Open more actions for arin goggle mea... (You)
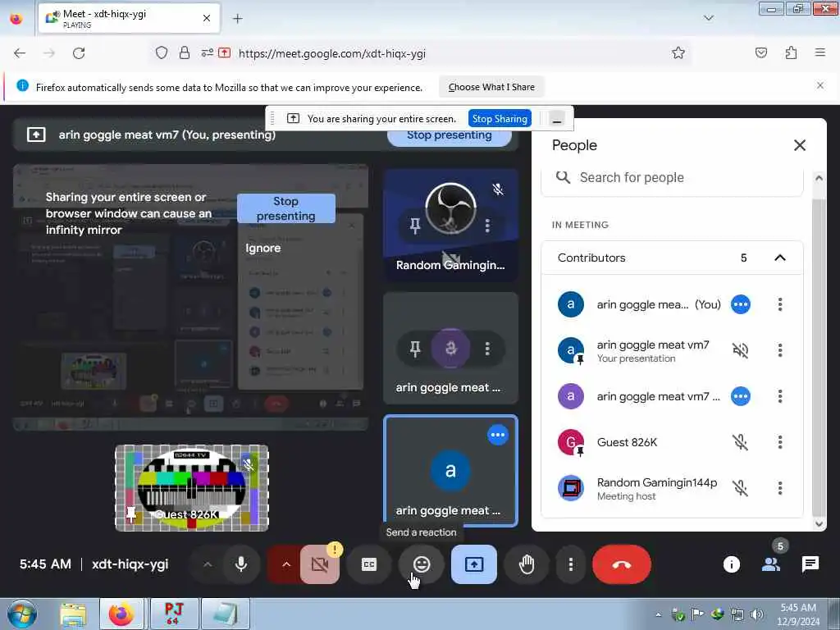840x630 pixels. [x=780, y=304]
